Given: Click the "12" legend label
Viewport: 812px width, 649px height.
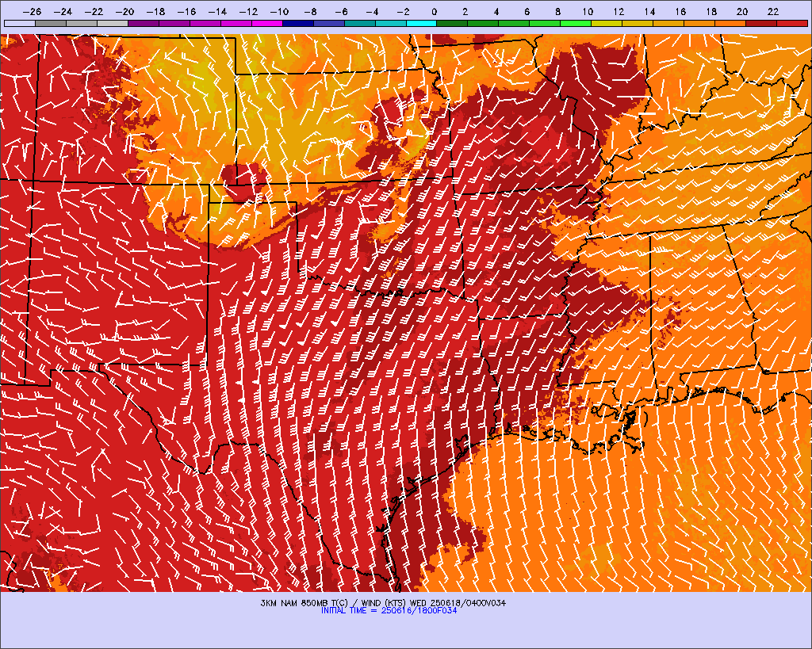Looking at the screenshot, I should click(x=619, y=11).
